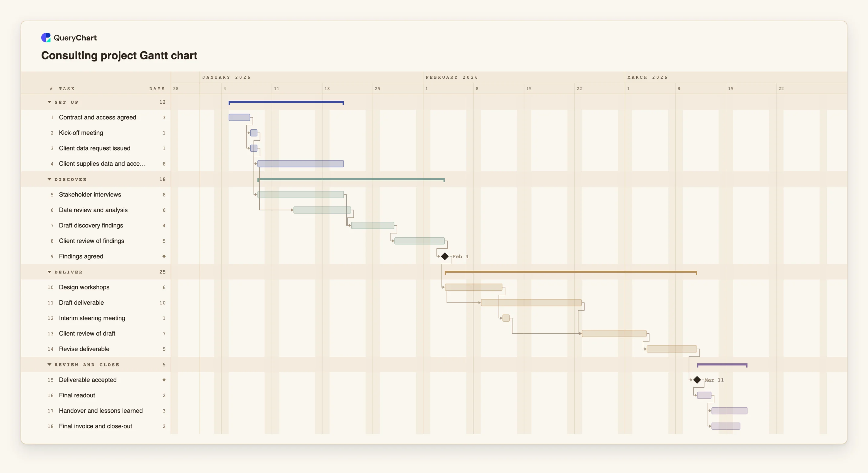Select the Interim steering meeting task
868x473 pixels.
(x=92, y=318)
